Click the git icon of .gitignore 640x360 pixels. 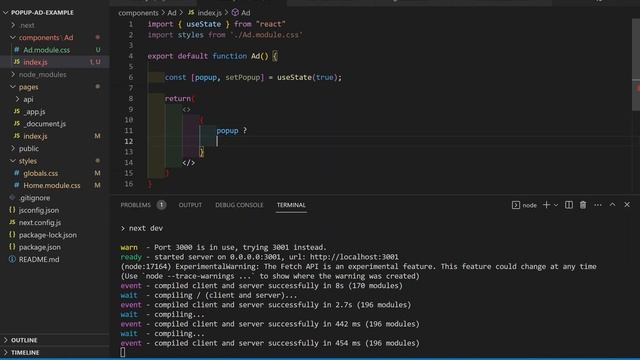point(12,198)
